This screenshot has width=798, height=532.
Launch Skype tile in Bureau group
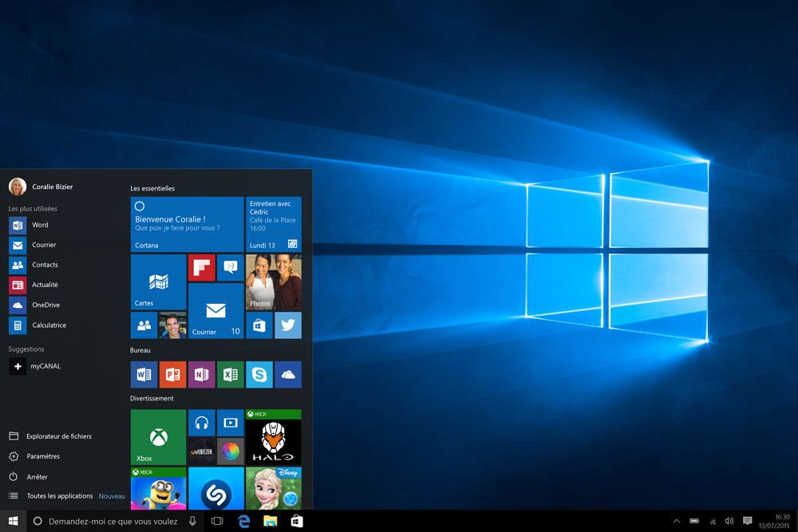pyautogui.click(x=259, y=375)
